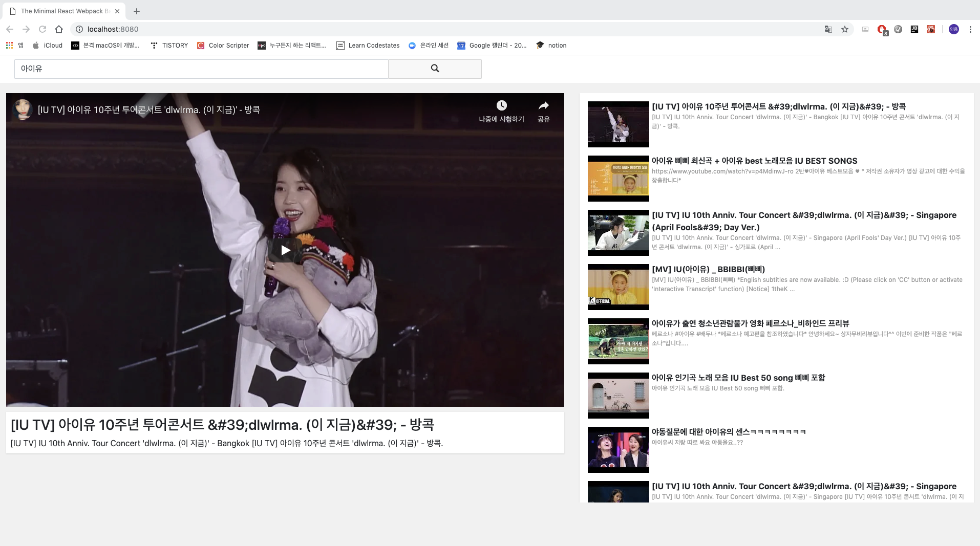Select The Minimal React Webpack tab

coord(65,11)
